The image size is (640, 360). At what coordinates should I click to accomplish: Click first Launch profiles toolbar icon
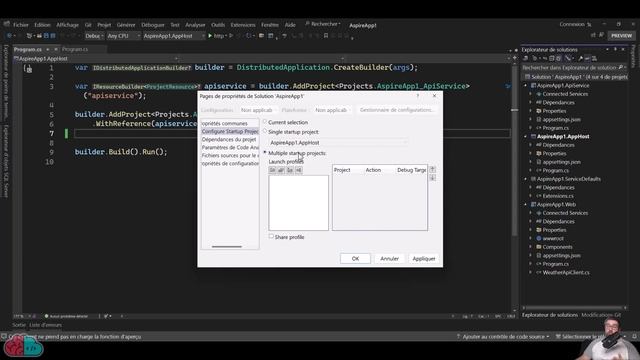(272, 170)
